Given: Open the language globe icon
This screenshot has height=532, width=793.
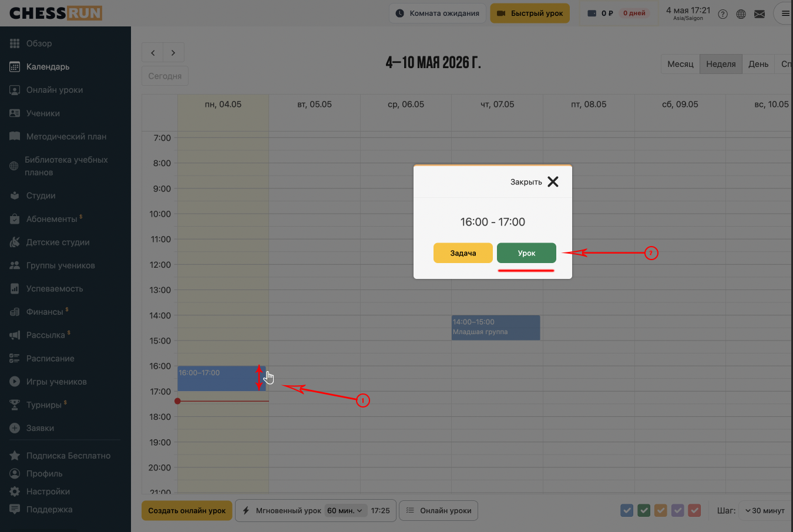Looking at the screenshot, I should pyautogui.click(x=741, y=14).
